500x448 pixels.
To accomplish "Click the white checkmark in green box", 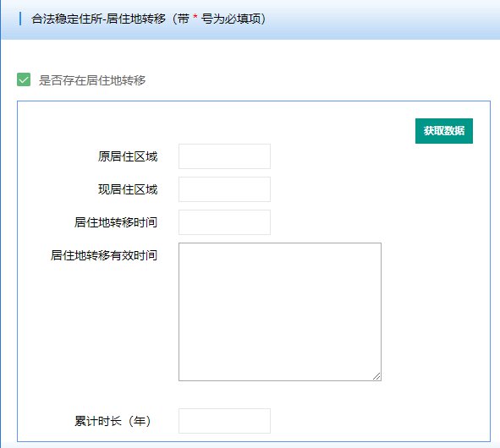I will point(24,80).
